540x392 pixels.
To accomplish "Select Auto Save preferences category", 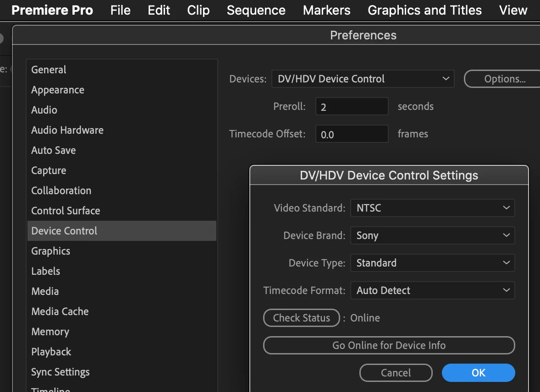I will tap(121, 150).
